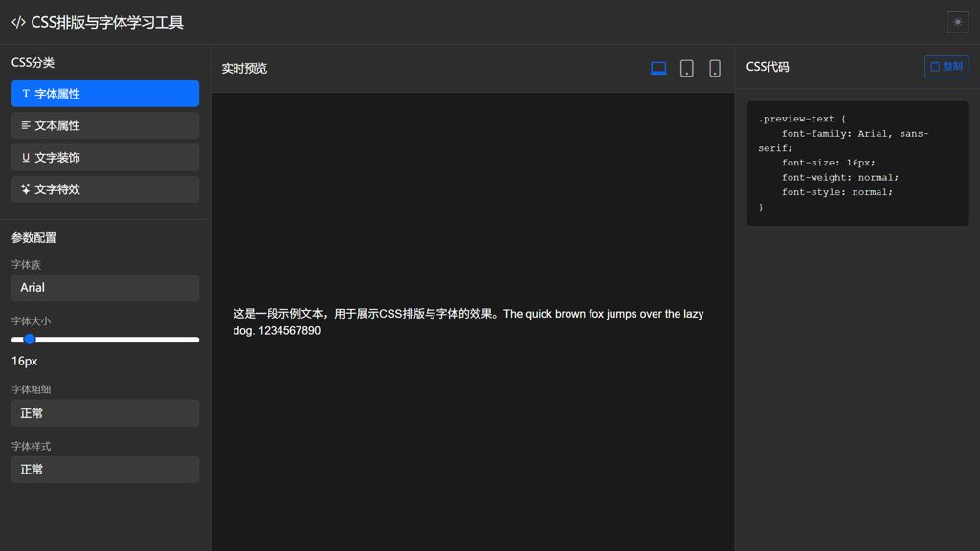Viewport: 980px width, 551px height.
Task: Switch to desktop preview mode
Action: point(658,68)
